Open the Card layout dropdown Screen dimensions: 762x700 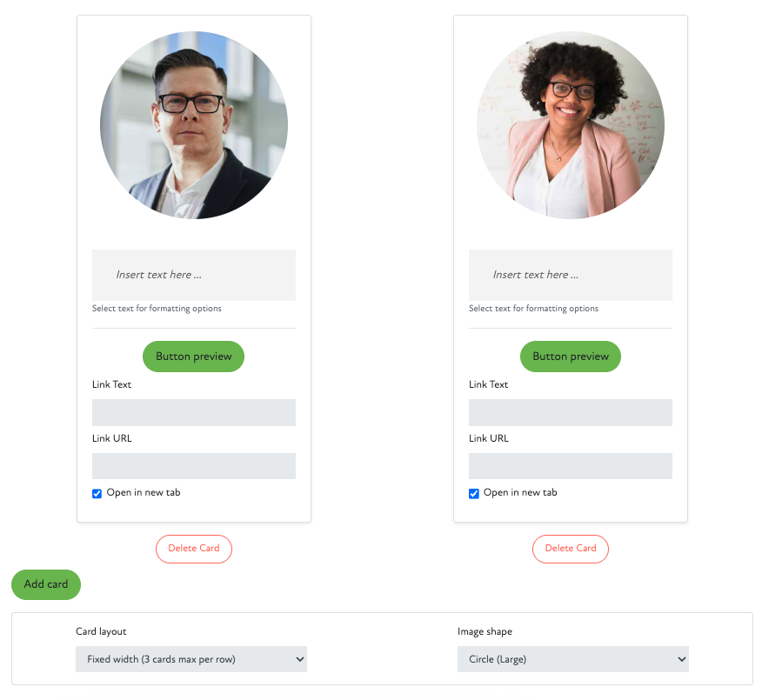[191, 659]
